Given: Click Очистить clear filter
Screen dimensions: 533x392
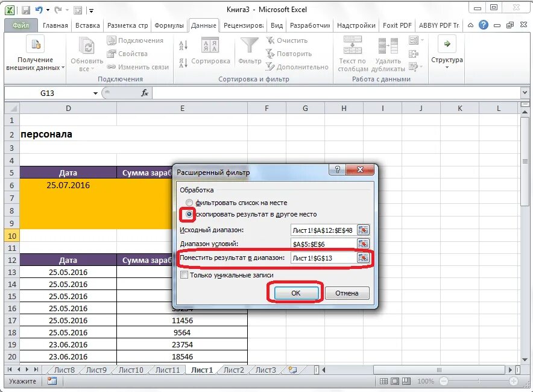Looking at the screenshot, I should (x=286, y=40).
